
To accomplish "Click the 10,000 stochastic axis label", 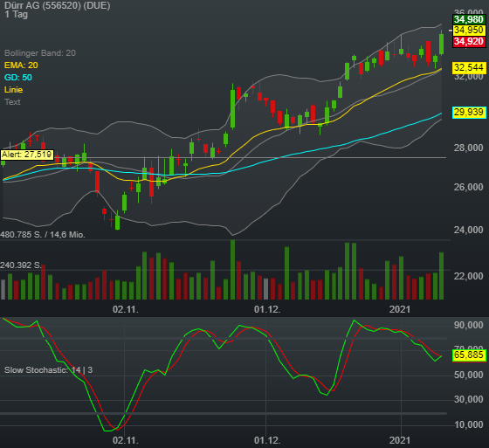I will pyautogui.click(x=469, y=424).
